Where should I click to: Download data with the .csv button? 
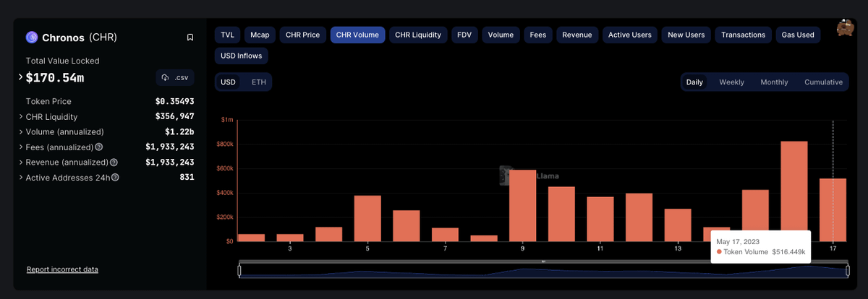[174, 77]
